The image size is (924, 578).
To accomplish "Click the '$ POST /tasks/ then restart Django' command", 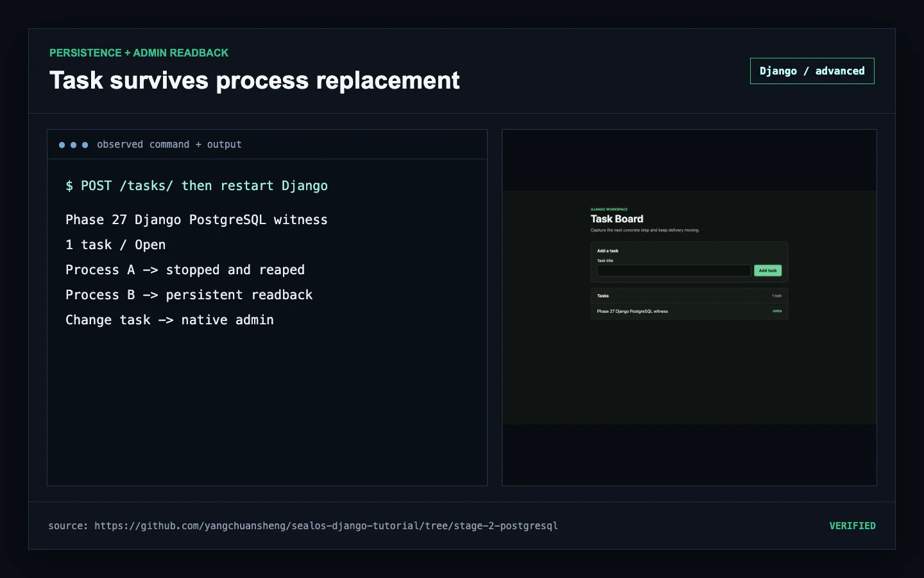I will point(196,186).
